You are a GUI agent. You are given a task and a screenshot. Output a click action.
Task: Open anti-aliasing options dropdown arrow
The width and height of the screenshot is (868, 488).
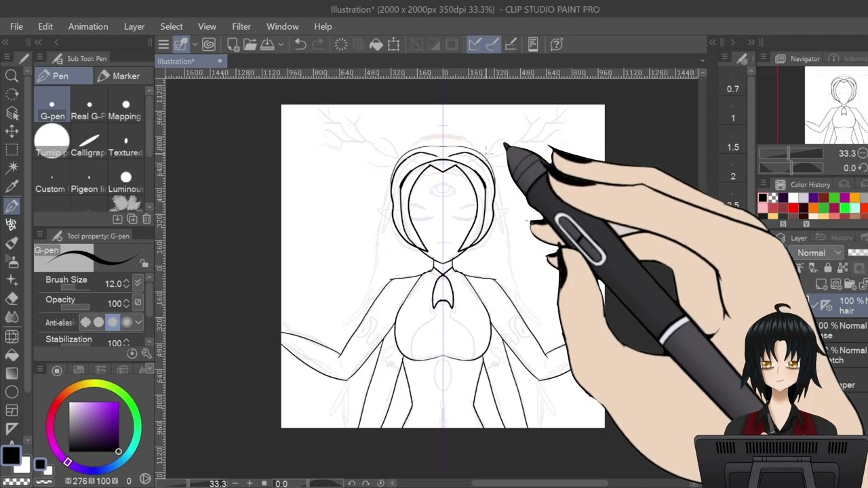coord(138,323)
